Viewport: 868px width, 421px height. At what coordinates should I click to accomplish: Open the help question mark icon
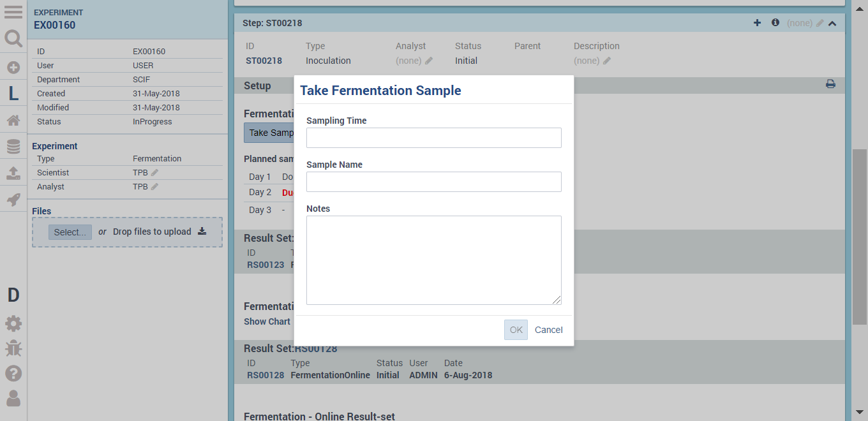coord(13,373)
